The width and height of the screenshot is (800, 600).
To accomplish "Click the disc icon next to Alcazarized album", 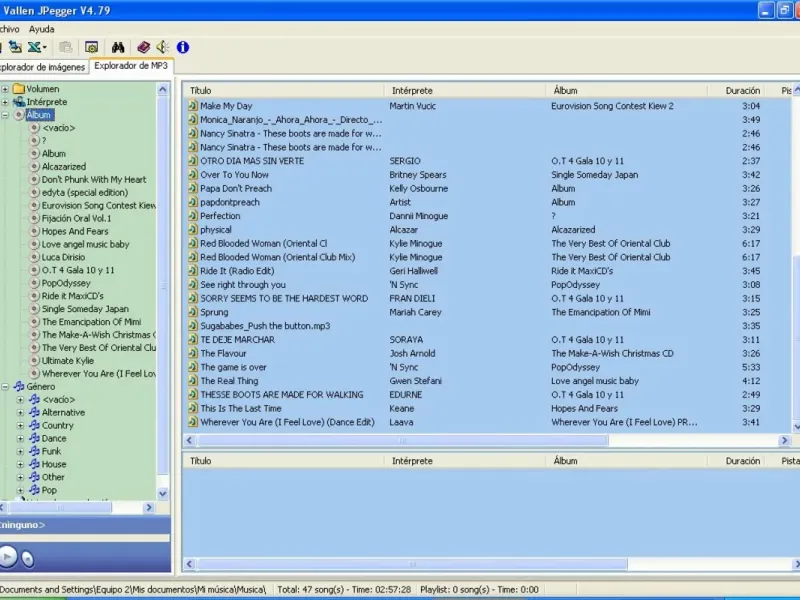I will [x=34, y=167].
